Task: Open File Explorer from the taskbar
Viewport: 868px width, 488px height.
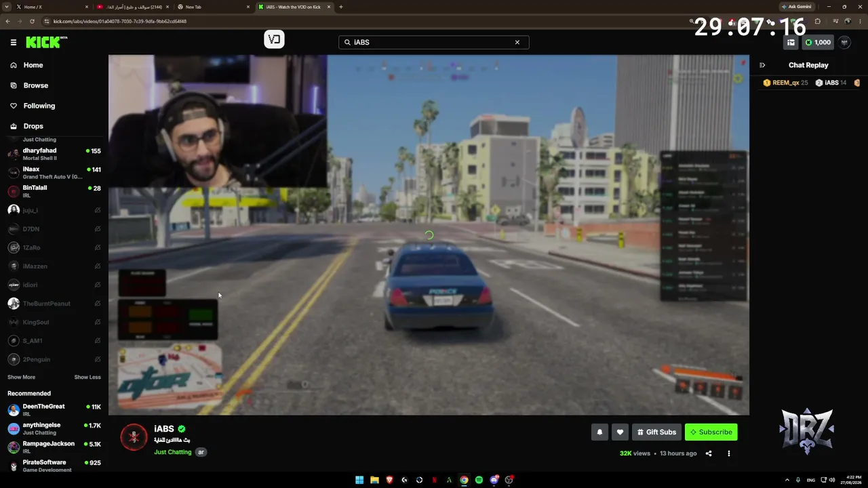Action: pos(374,480)
